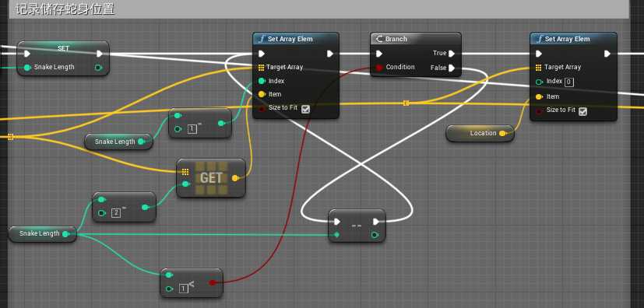Select the comment title 记录储存蛇身位置
Screen dimensions: 644x308
pos(65,9)
